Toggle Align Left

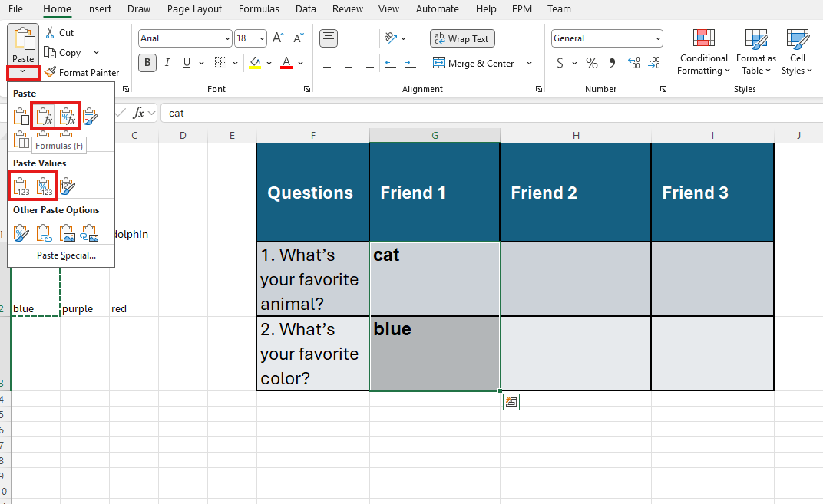(x=329, y=63)
